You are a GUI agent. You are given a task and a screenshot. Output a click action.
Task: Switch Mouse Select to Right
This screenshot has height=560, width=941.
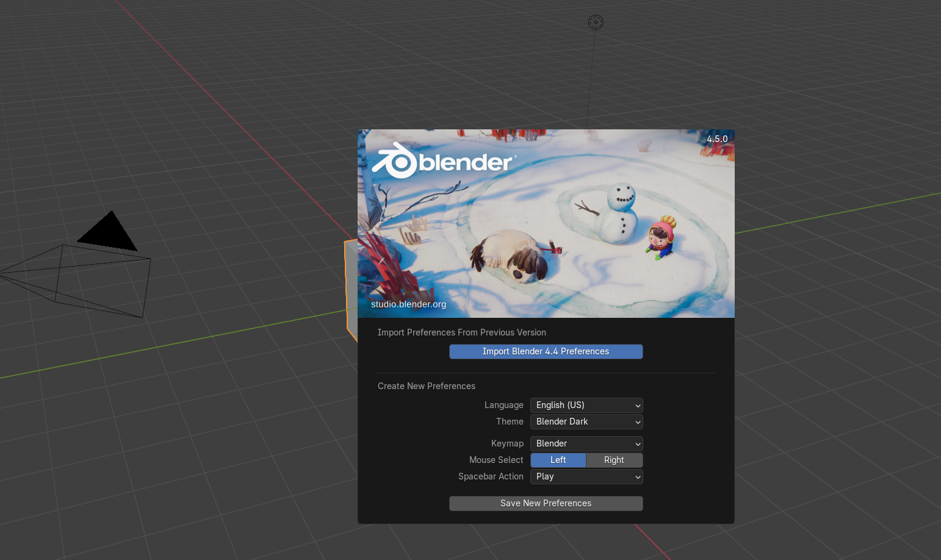614,460
